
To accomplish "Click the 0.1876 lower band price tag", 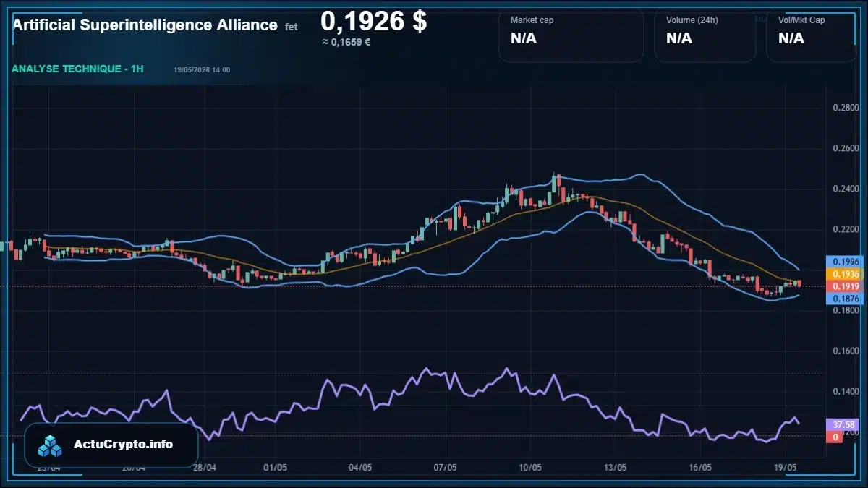I will pyautogui.click(x=845, y=299).
